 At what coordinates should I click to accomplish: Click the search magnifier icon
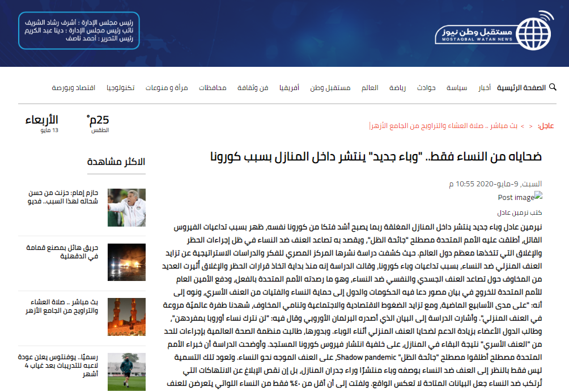click(553, 87)
